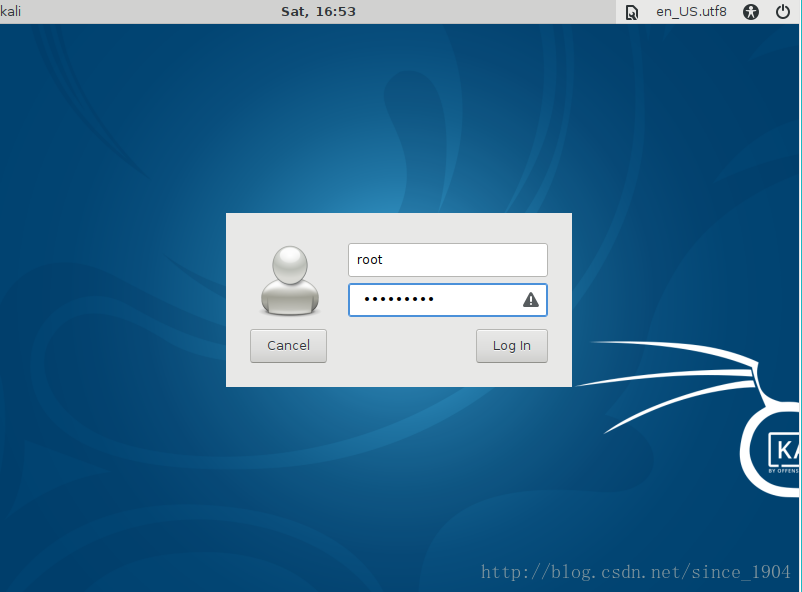
Task: Click the caps lock warning triangle icon
Action: point(530,299)
